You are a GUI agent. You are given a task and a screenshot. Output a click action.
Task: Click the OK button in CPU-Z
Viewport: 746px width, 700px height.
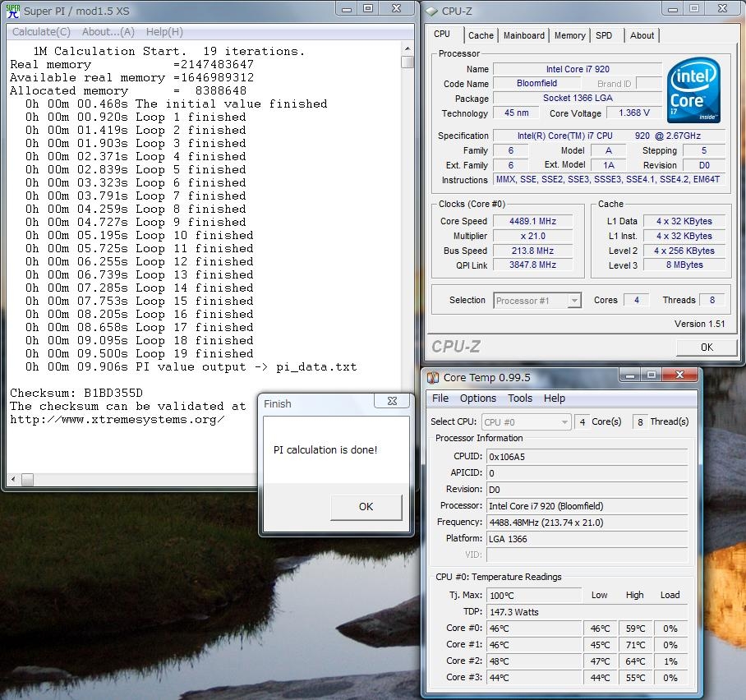[706, 347]
